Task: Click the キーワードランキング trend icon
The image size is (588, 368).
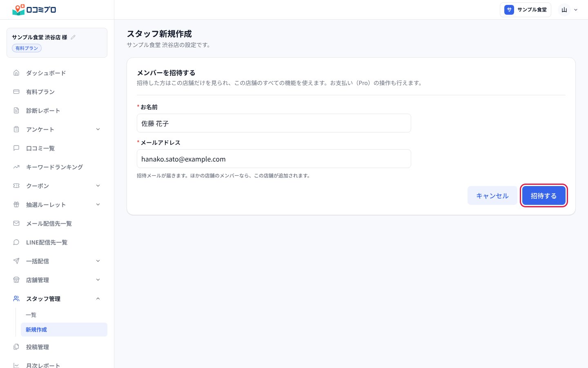Action: tap(16, 167)
